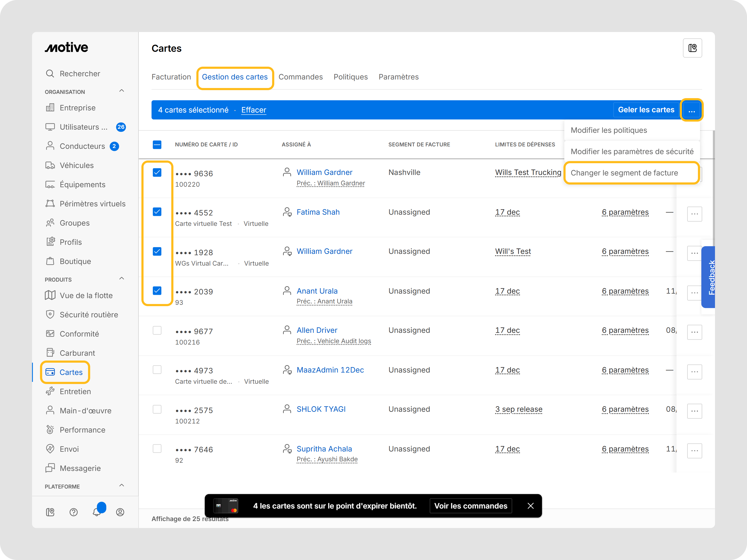Dismiss the expiring cards banner
The image size is (747, 560).
click(x=531, y=506)
